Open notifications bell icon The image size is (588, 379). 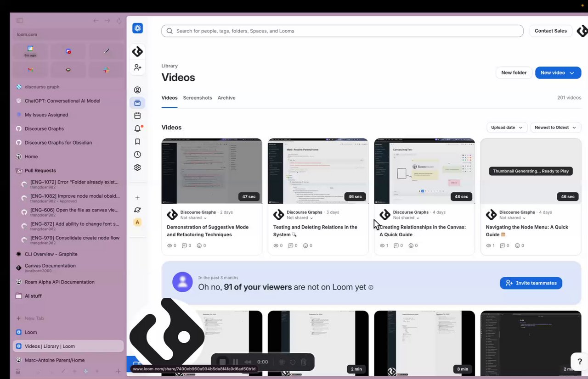(x=137, y=128)
